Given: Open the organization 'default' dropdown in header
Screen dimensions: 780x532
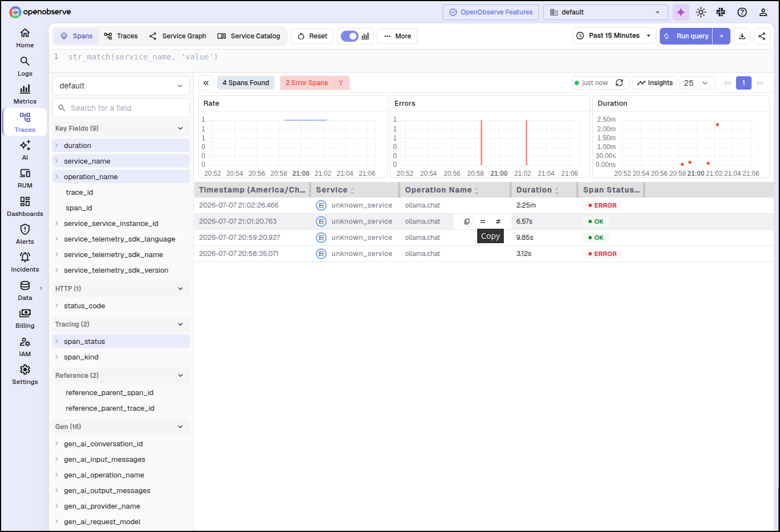Looking at the screenshot, I should coord(605,12).
